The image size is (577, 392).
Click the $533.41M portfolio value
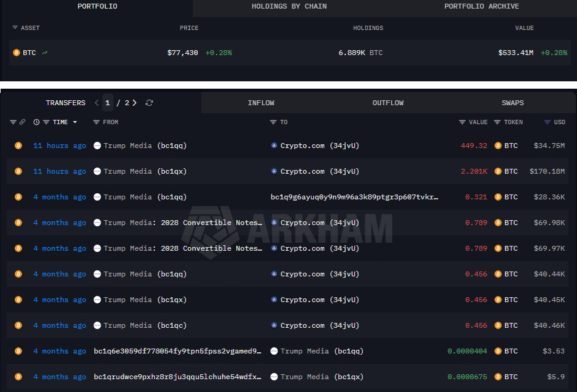pyautogui.click(x=516, y=53)
